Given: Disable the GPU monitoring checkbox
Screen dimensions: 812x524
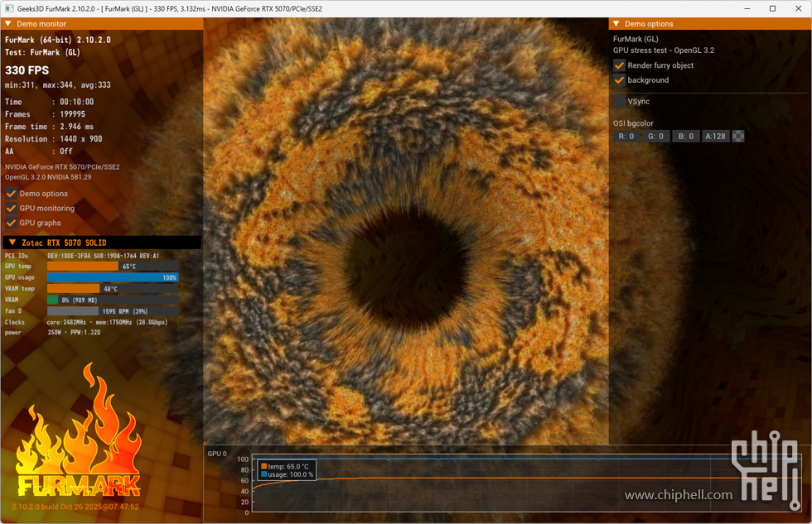Looking at the screenshot, I should click(x=12, y=209).
